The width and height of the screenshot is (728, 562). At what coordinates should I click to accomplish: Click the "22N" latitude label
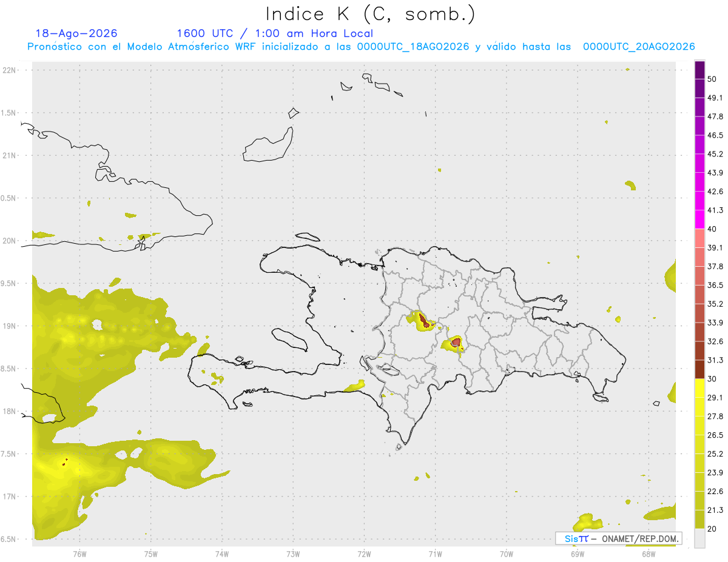click(9, 70)
